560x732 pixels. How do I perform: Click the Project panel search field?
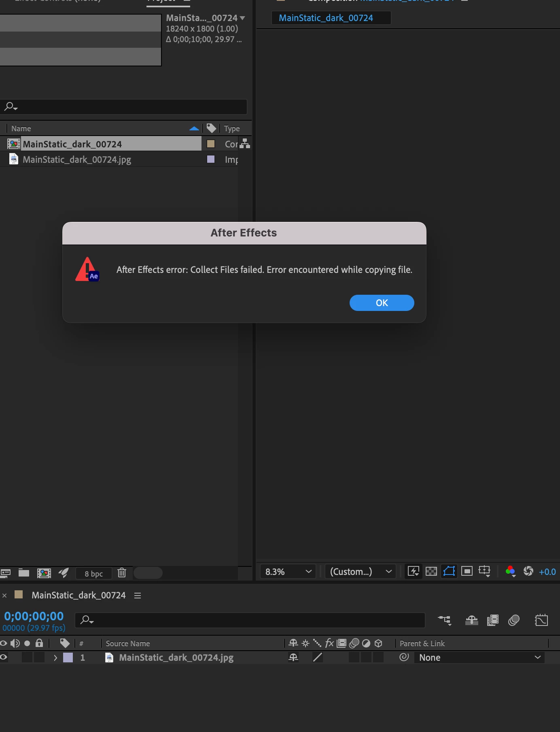[x=123, y=107]
